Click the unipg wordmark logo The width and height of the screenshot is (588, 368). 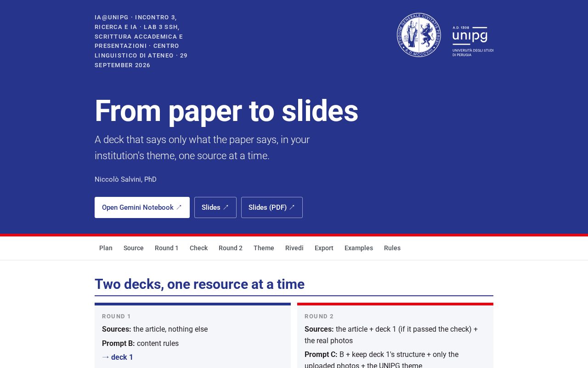(473, 41)
